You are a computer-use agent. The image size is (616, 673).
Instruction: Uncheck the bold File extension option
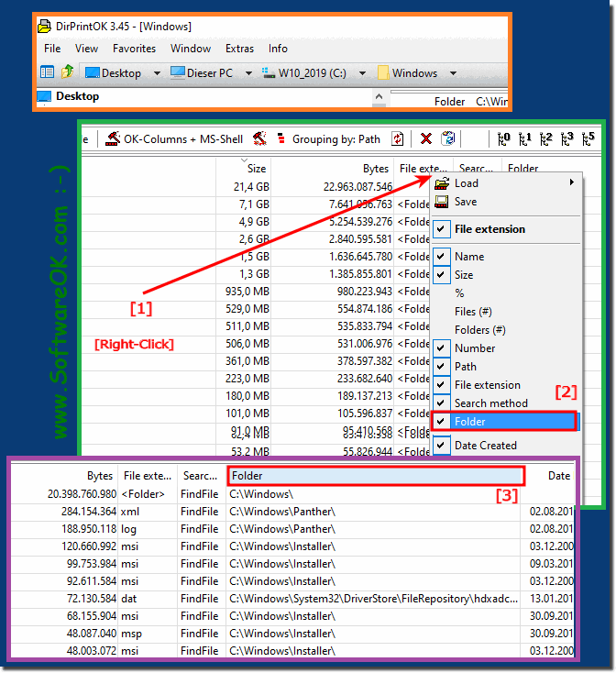click(x=442, y=229)
